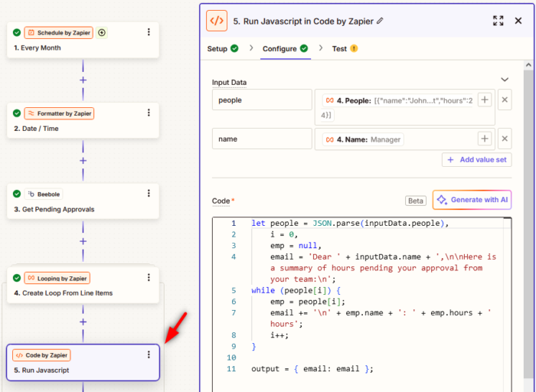This screenshot has height=392, width=536.
Task: Select 4. Create Loop From Line Items
Action: tap(83, 285)
